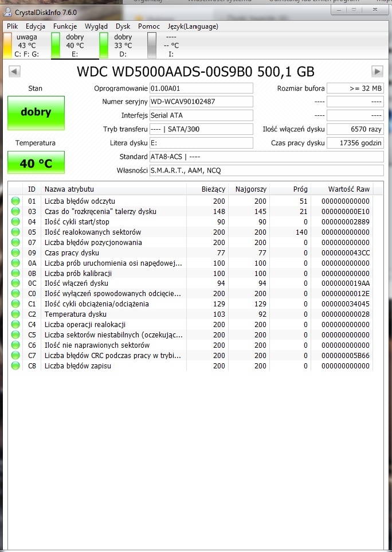Click the Próg column header
Screen dimensions: 392x552
point(291,189)
